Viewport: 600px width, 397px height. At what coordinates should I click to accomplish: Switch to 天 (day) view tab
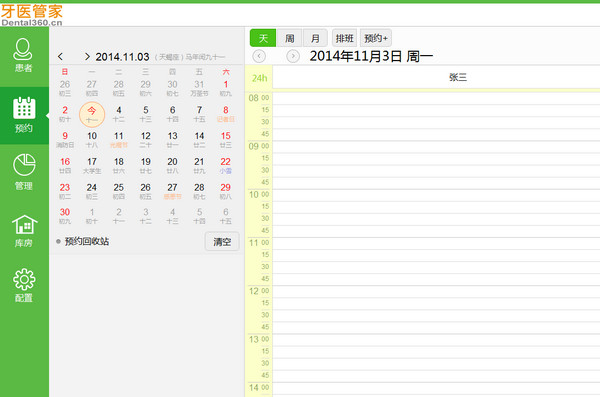(263, 38)
